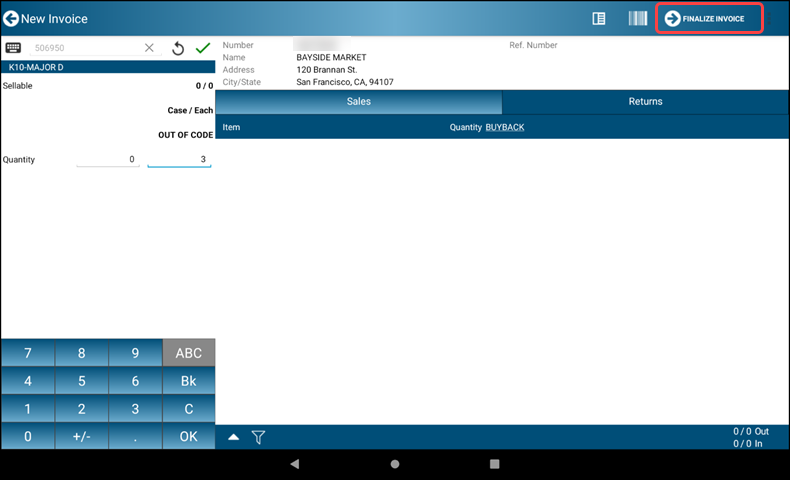790x480 pixels.
Task: Tap the barcode scanner icon
Action: point(637,19)
